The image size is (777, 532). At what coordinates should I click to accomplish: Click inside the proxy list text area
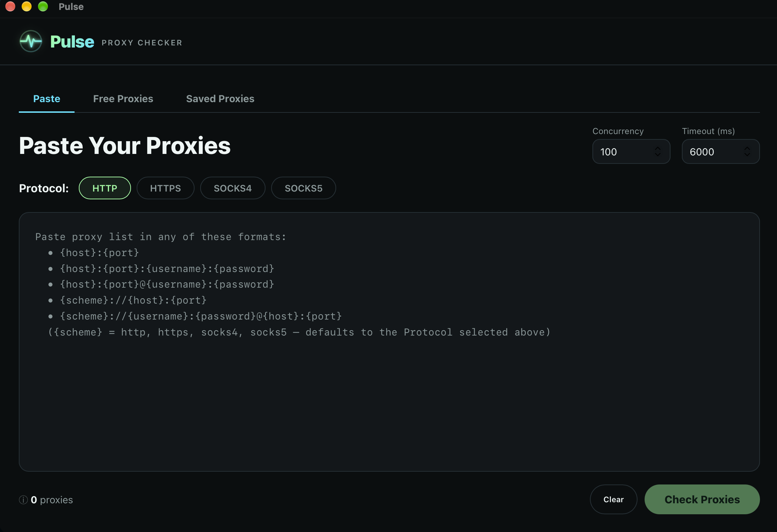click(389, 342)
